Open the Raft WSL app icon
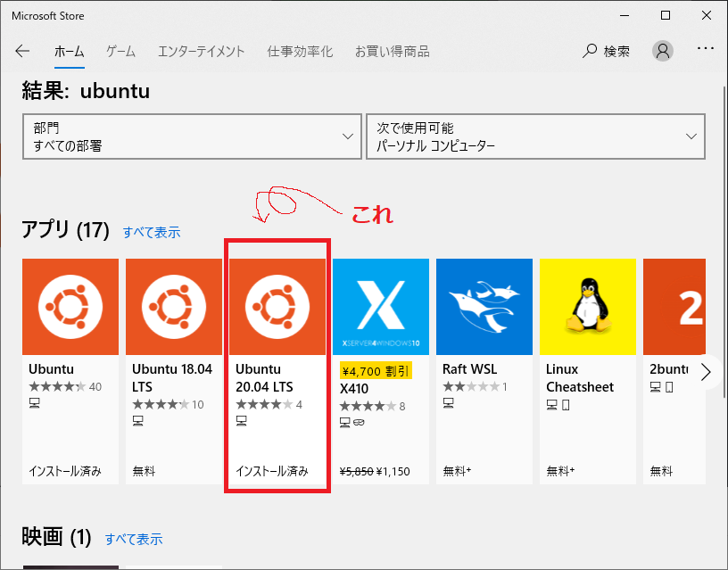 click(484, 307)
